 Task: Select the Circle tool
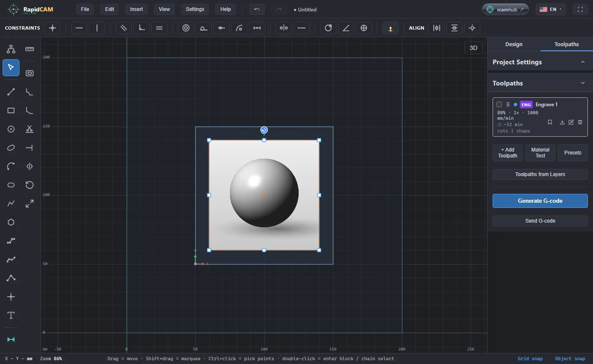[x=11, y=129]
